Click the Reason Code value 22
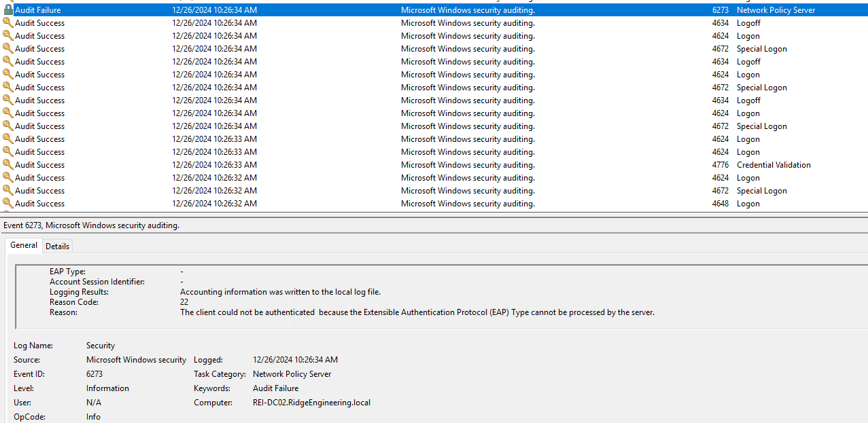This screenshot has height=423, width=868. coord(184,302)
